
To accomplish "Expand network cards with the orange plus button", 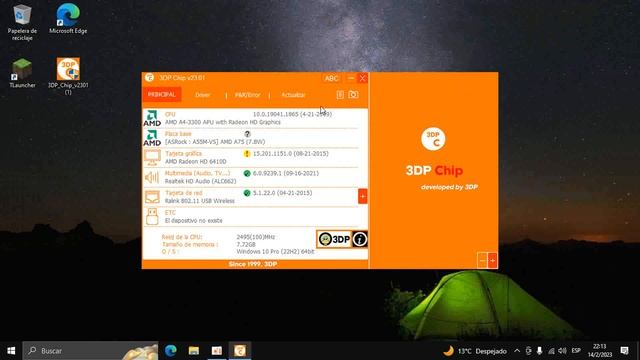I will click(362, 196).
